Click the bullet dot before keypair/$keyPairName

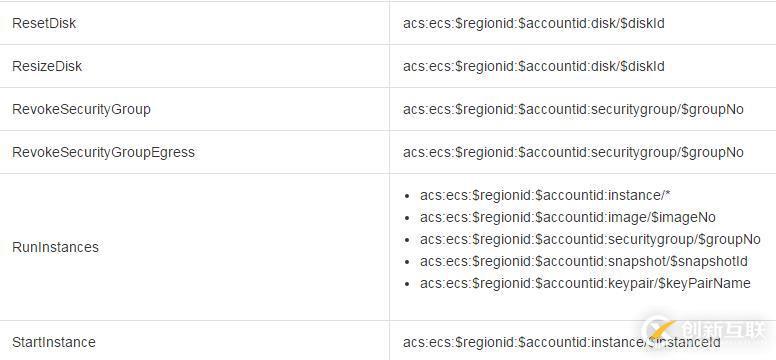click(407, 284)
